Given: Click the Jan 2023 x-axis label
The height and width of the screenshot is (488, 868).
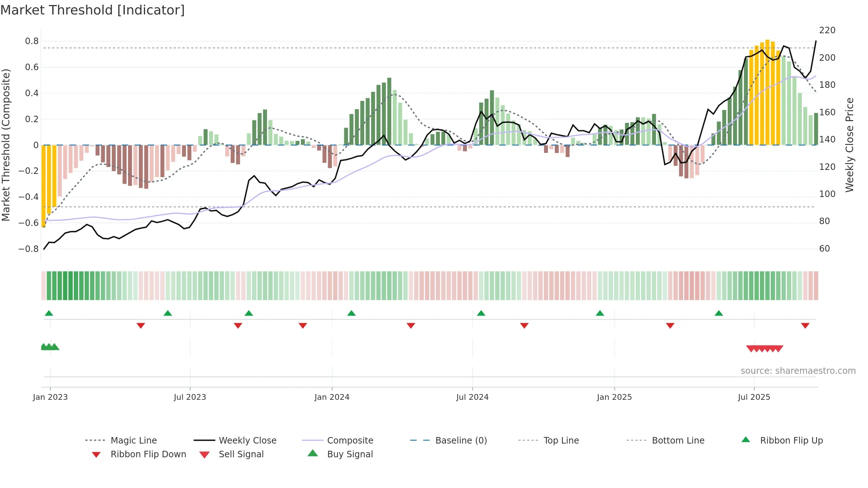Looking at the screenshot, I should click(50, 397).
